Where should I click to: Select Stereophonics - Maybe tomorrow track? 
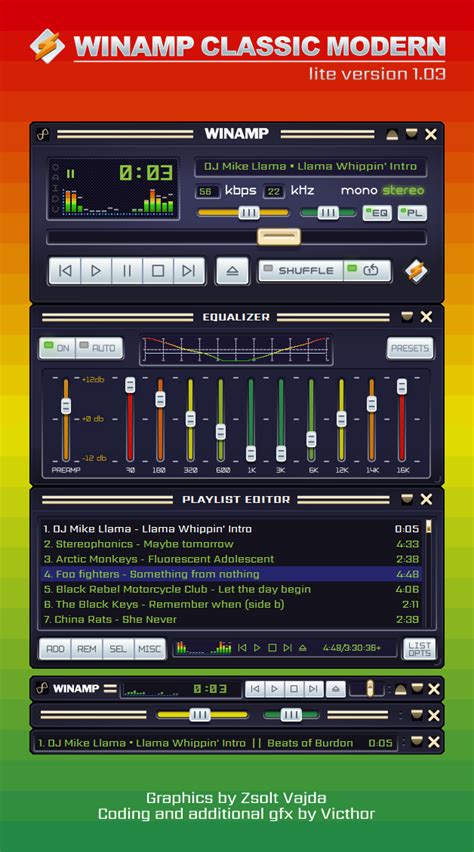pyautogui.click(x=232, y=544)
